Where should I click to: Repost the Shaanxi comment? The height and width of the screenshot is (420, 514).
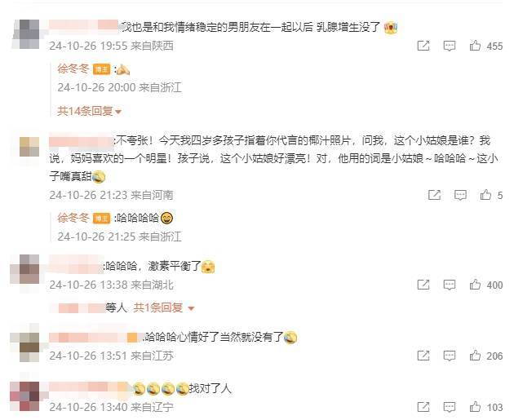[x=423, y=46]
